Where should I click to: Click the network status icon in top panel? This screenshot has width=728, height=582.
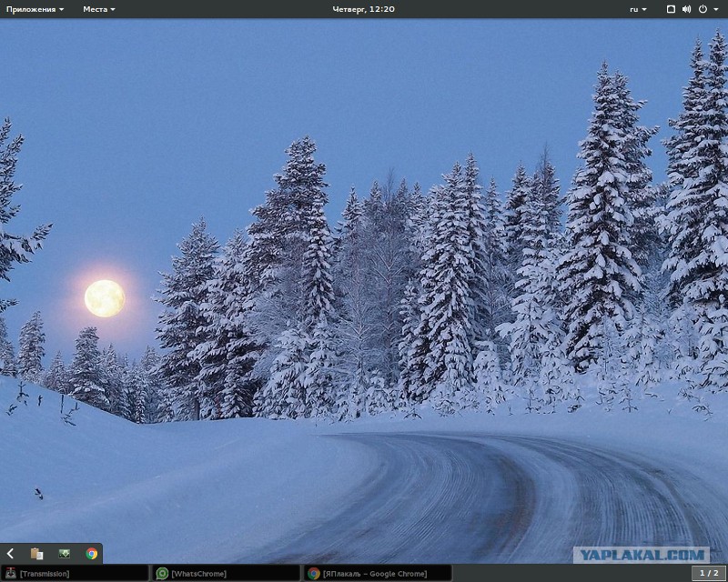pos(671,9)
